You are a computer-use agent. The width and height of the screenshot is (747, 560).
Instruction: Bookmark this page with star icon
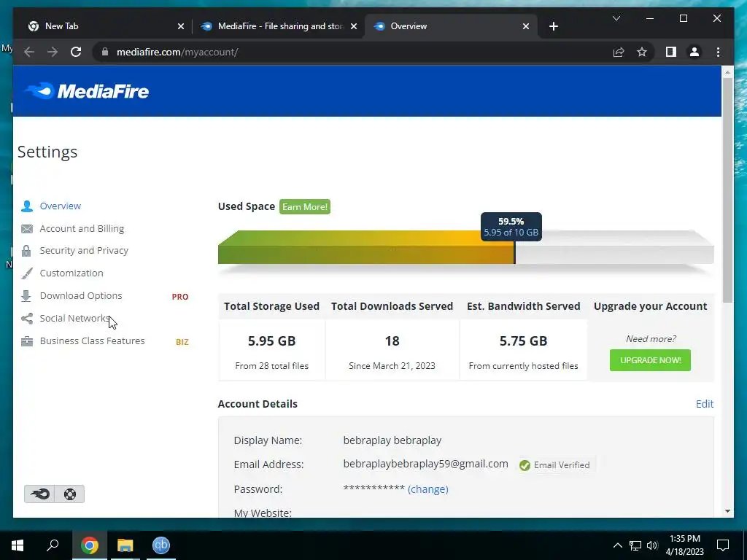pyautogui.click(x=642, y=52)
